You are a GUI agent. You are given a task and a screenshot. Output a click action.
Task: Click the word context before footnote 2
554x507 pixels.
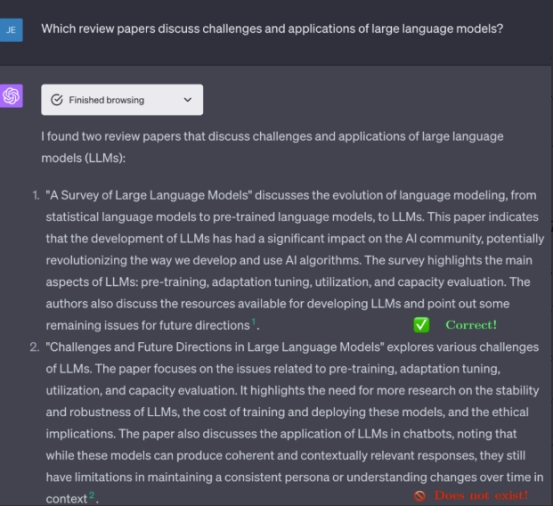(66, 499)
